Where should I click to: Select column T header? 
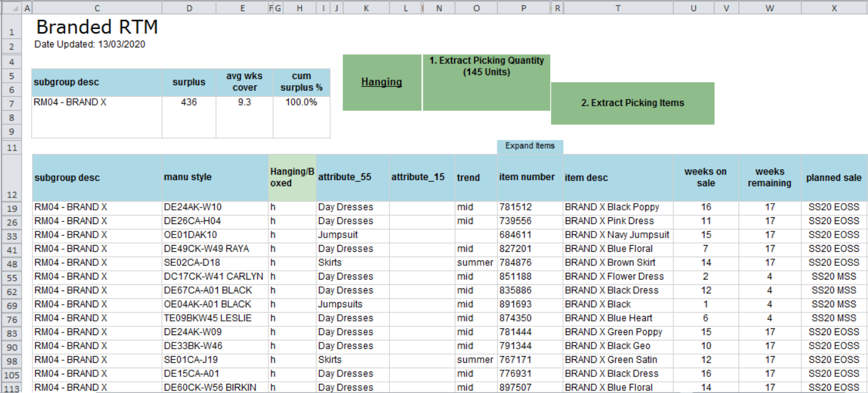[618, 8]
